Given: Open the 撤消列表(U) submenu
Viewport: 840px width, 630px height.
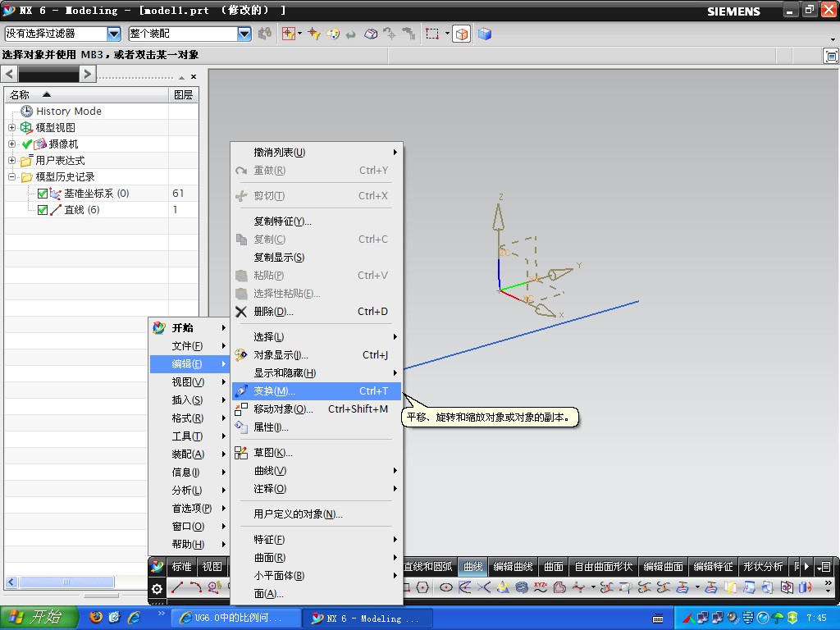Looking at the screenshot, I should point(317,152).
